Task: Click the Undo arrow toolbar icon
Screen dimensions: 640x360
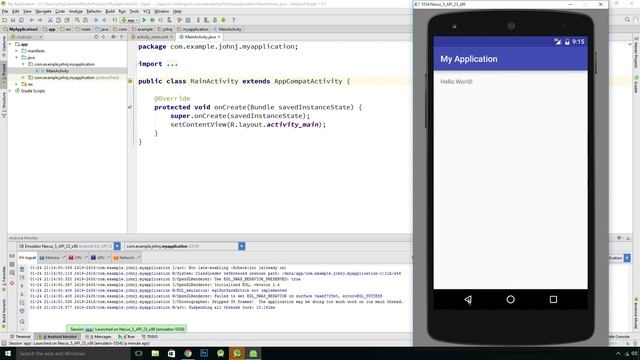Action: pos(32,20)
